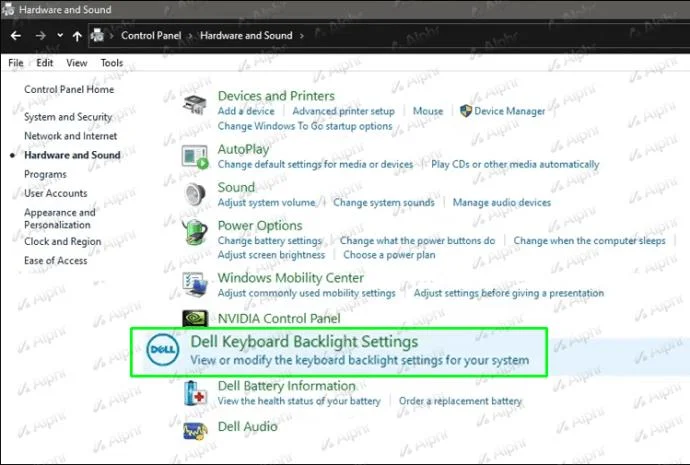
Task: Click the Dell Battery Information icon
Action: [x=195, y=393]
